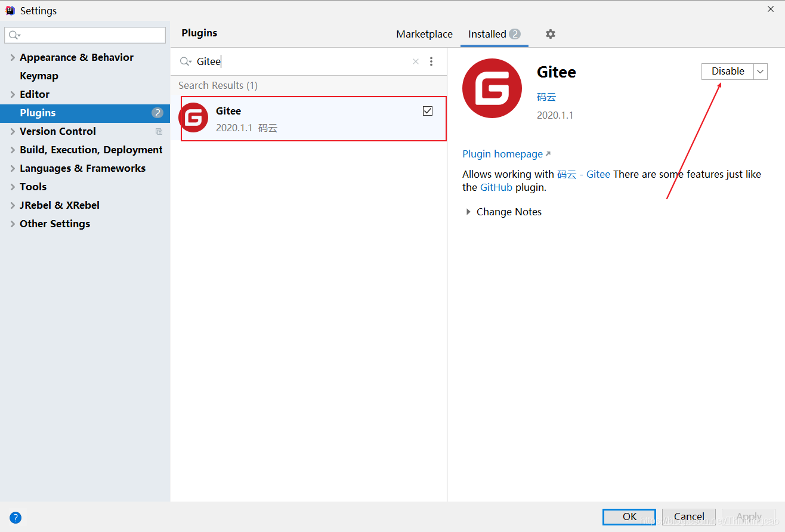Screen dimensions: 785x532
Task: Click the Installed plugins count badge
Action: click(515, 34)
